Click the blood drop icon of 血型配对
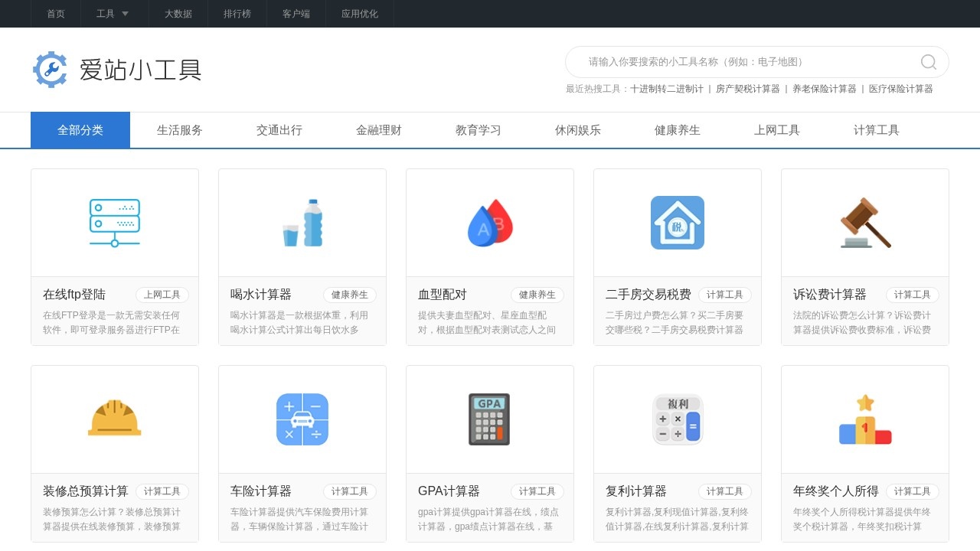Screen dimensions: 980x551 coord(490,222)
